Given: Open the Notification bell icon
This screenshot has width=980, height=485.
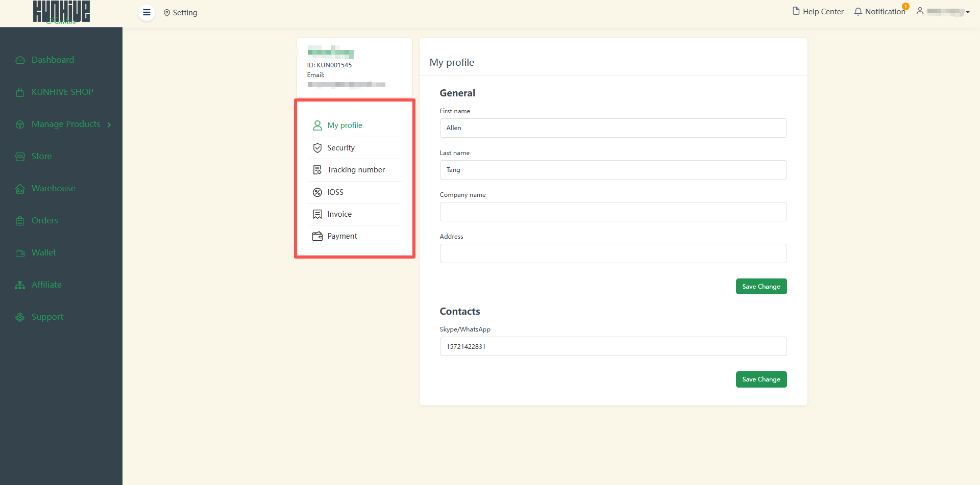Looking at the screenshot, I should tap(858, 12).
